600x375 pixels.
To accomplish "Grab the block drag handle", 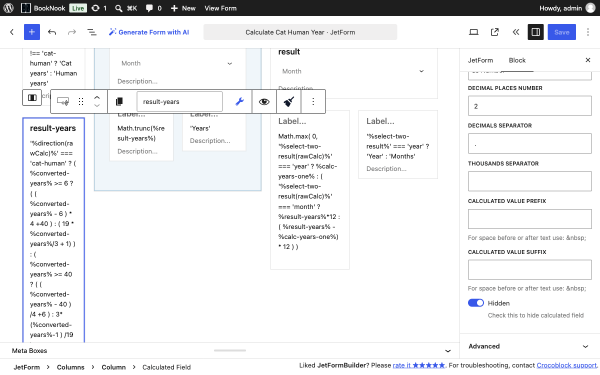I will coord(81,101).
